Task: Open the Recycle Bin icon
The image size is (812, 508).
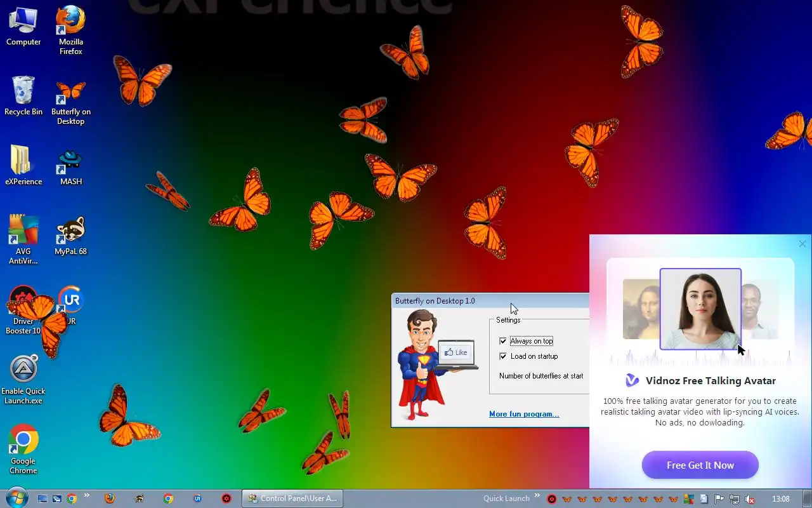Action: coord(23,96)
